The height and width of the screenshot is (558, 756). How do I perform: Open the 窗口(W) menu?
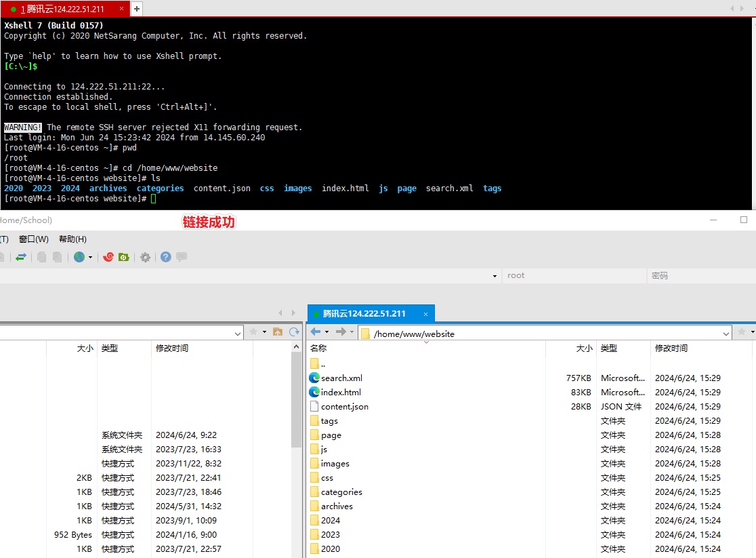(34, 239)
